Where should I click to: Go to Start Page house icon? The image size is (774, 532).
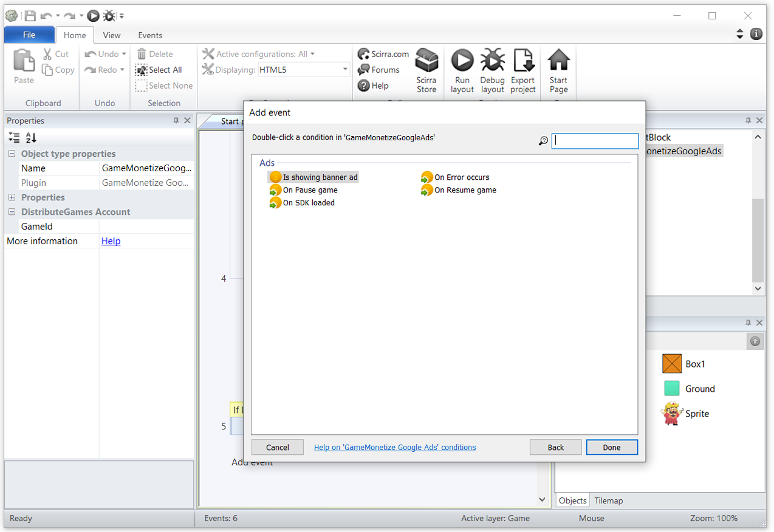click(558, 61)
